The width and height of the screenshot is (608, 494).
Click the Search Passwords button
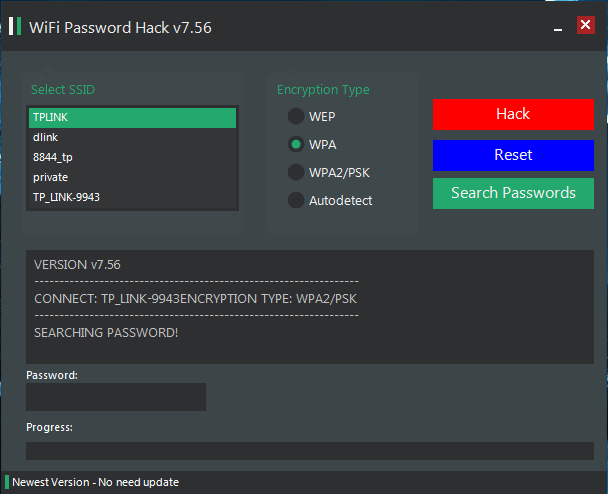point(513,193)
